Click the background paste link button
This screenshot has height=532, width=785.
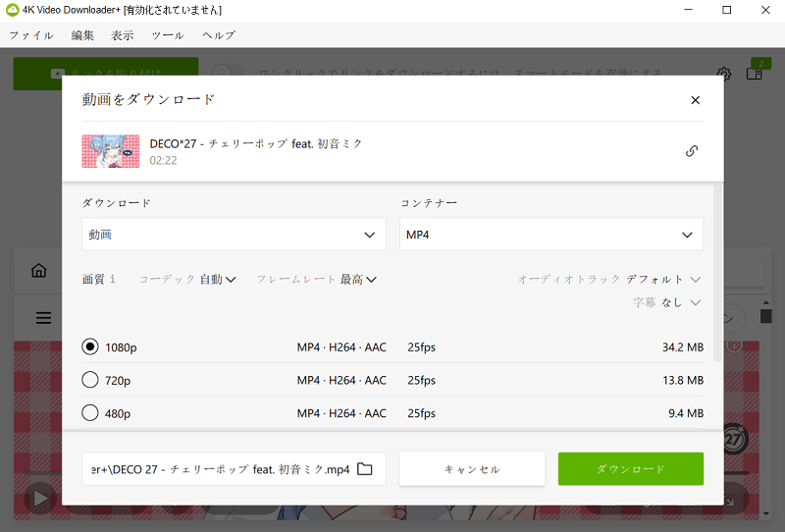pos(106,74)
